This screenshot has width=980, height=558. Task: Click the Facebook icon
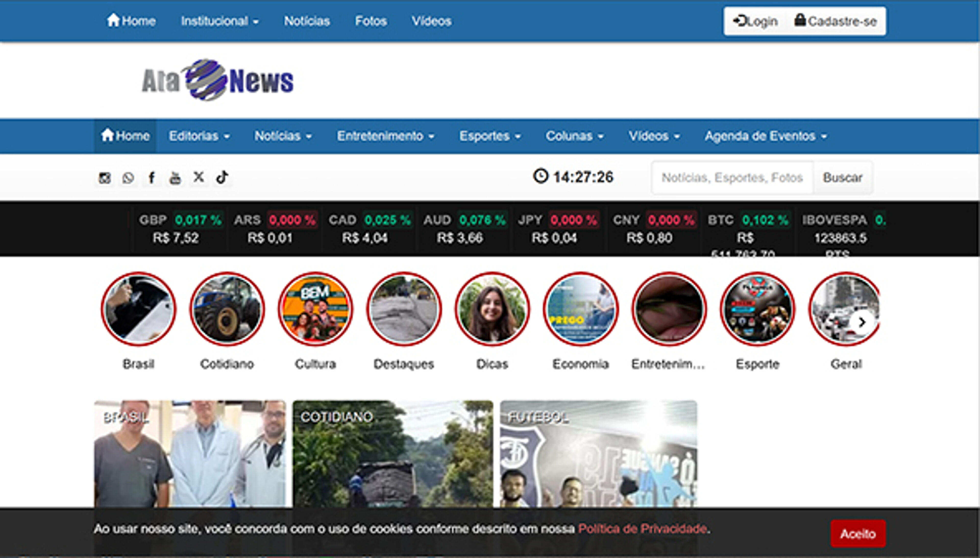click(152, 177)
